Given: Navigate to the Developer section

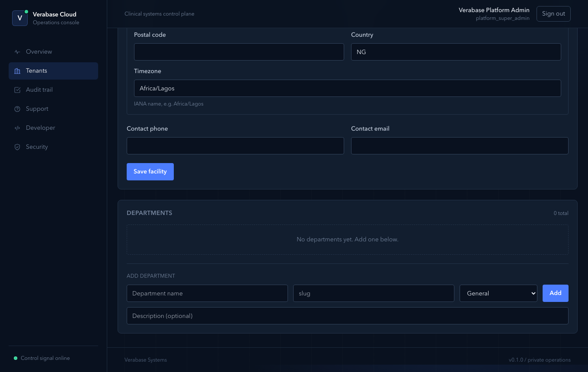Looking at the screenshot, I should (53, 128).
